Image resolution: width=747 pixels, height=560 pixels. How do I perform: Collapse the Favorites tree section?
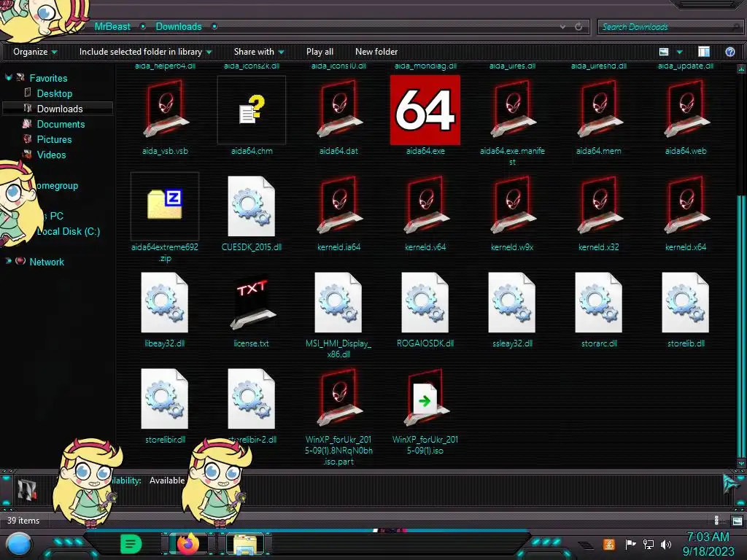coord(8,77)
